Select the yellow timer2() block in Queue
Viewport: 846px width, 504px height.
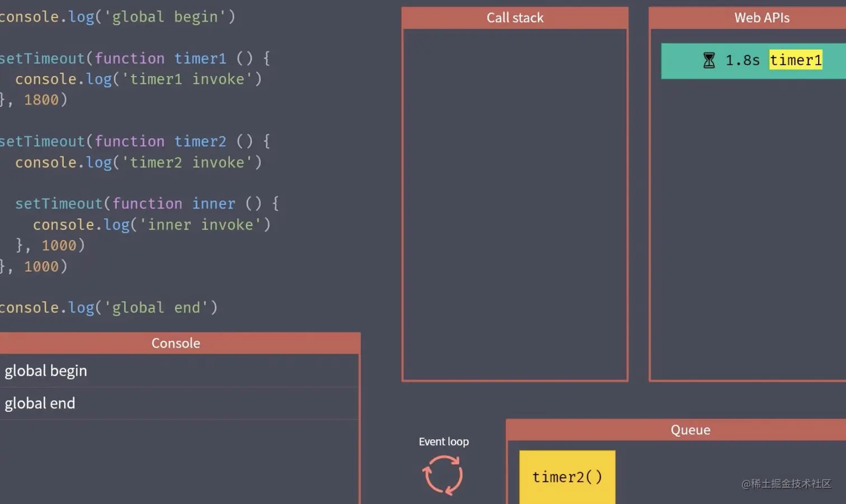(x=567, y=477)
